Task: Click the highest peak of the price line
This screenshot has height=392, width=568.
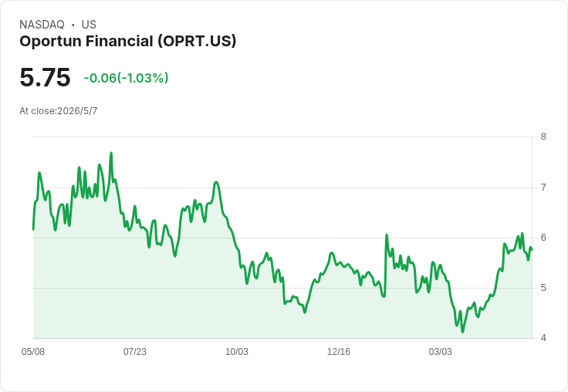Action: (111, 153)
